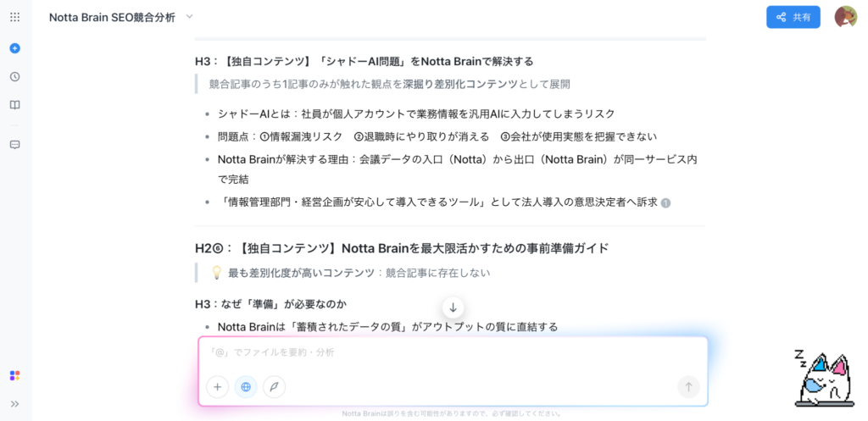868x421 pixels.
Task: Open dropdown next to Notta Brain SEO競合分析 title
Action: [x=189, y=17]
